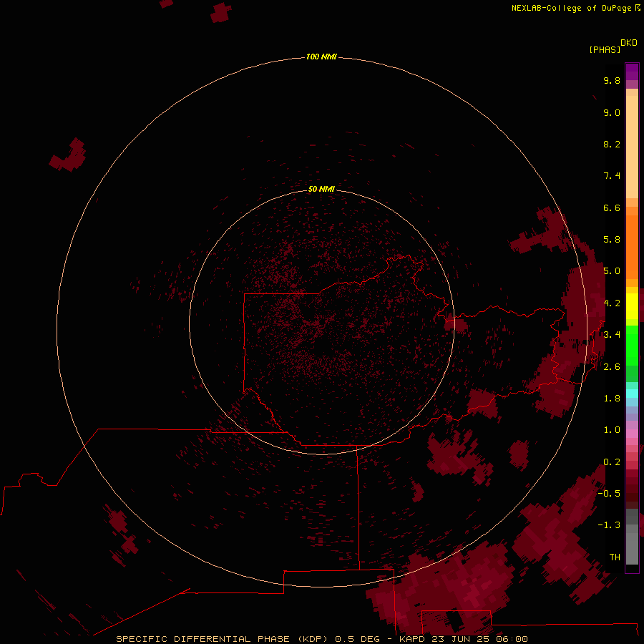Screen dimensions: 644x644
Task: Click the -1.3 scale value label
Action: (609, 525)
